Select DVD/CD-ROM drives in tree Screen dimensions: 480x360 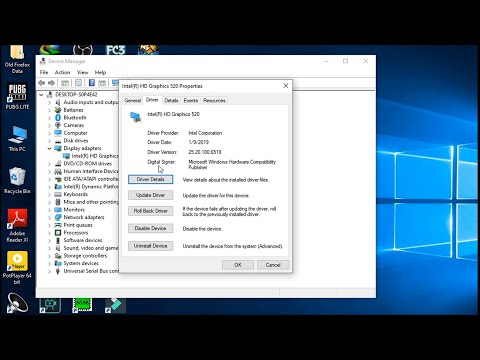click(88, 164)
